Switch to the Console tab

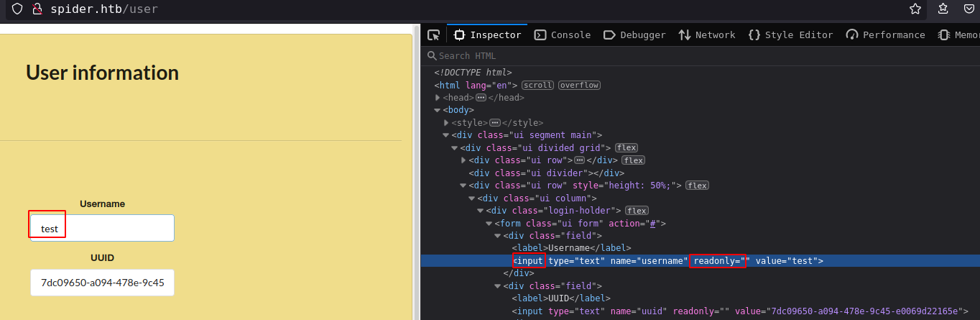point(562,35)
